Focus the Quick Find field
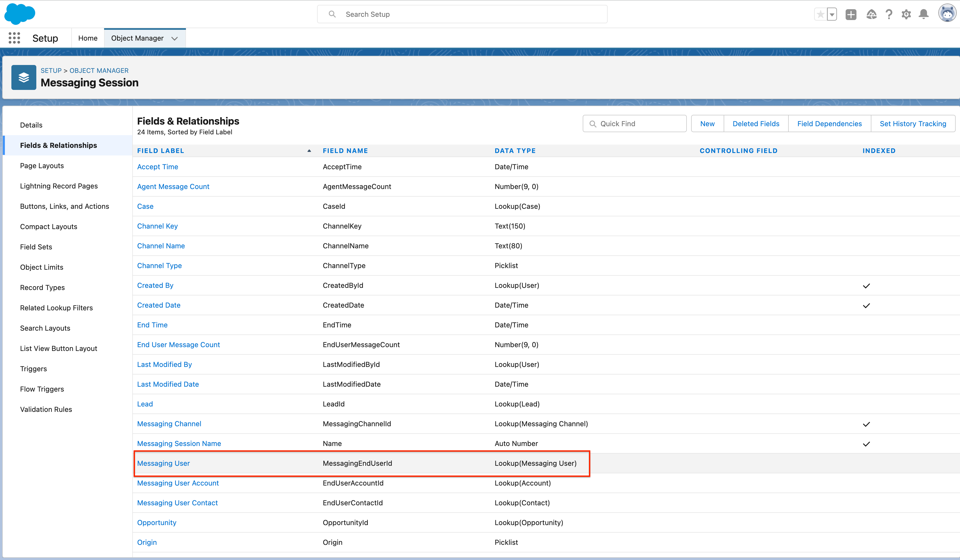960x560 pixels. 634,124
